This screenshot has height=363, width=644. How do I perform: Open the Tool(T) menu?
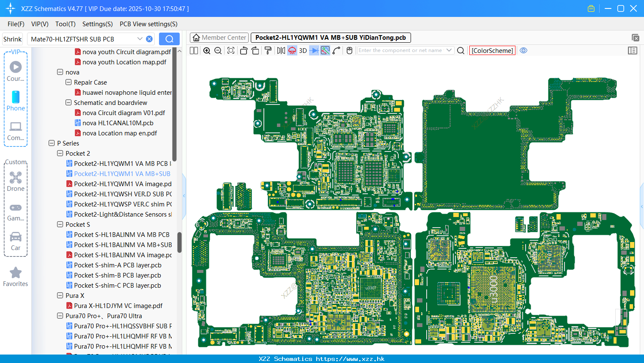click(66, 24)
